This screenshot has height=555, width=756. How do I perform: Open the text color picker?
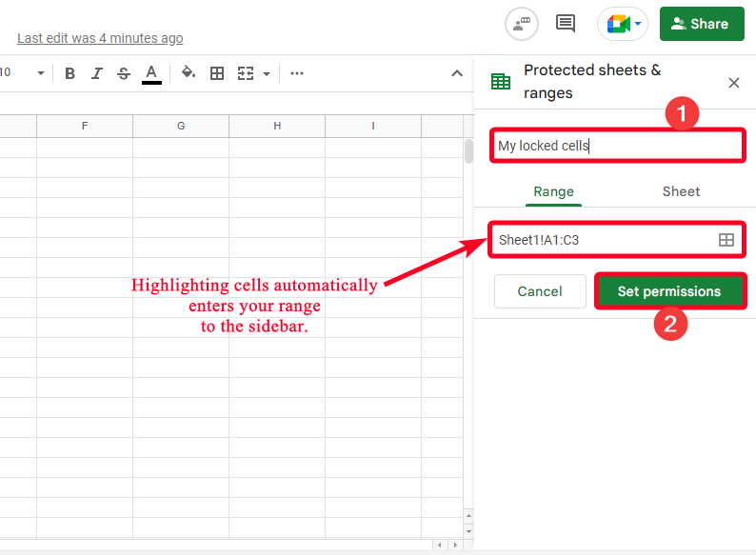151,73
